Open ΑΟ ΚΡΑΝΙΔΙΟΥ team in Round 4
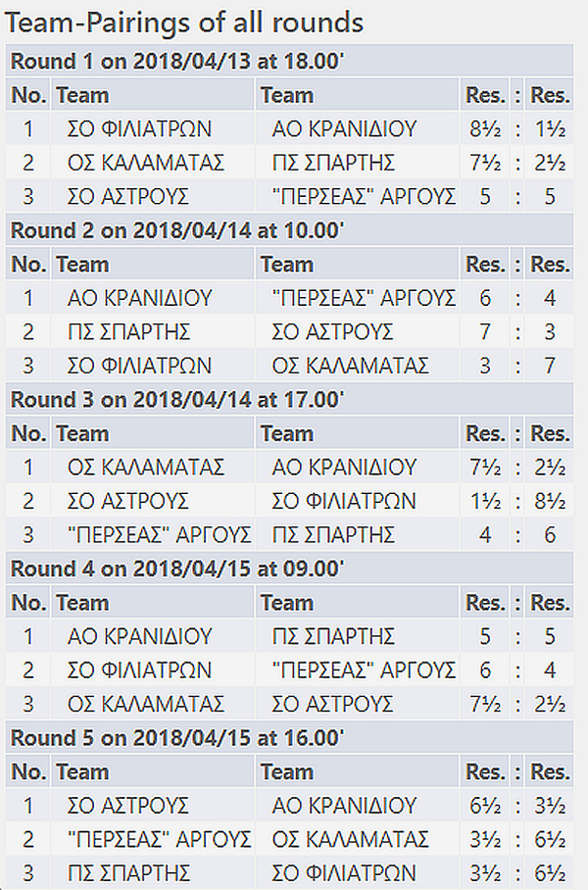 point(139,636)
